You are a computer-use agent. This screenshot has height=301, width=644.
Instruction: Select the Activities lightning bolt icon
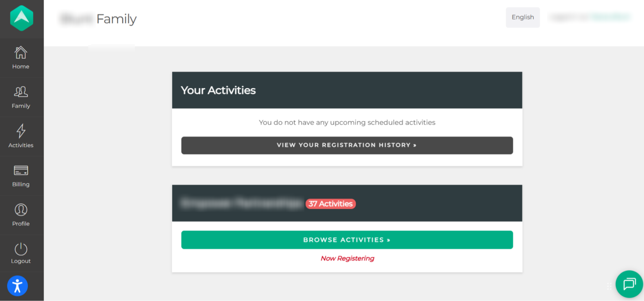click(21, 131)
